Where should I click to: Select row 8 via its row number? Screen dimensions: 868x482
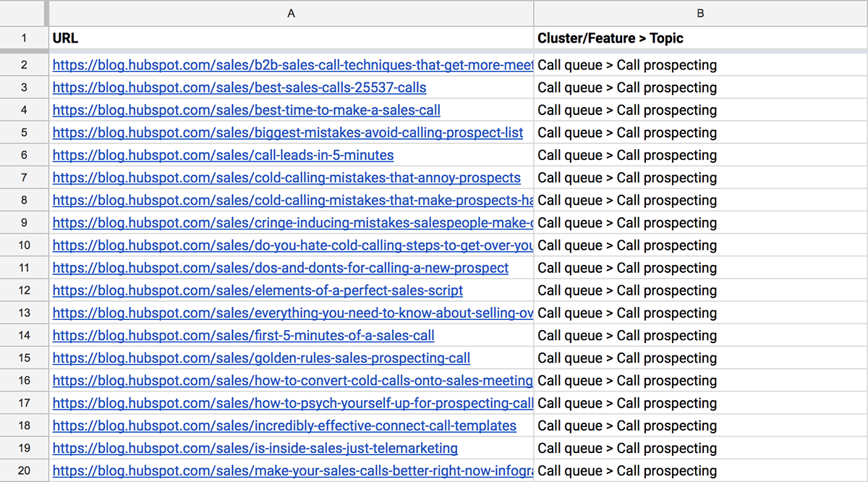24,200
